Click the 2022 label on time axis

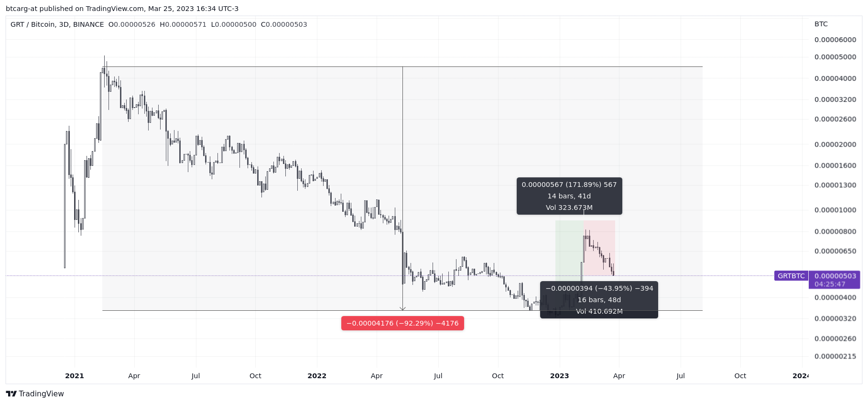[317, 376]
